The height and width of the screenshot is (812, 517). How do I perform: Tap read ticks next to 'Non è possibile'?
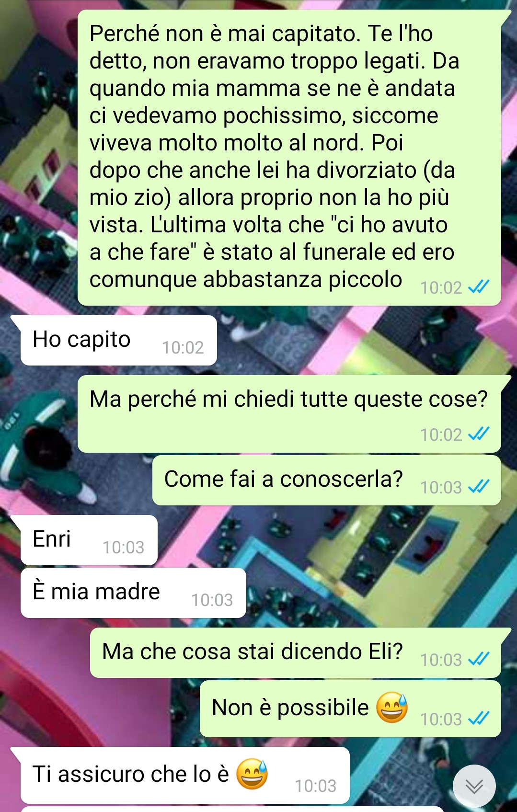pyautogui.click(x=479, y=718)
